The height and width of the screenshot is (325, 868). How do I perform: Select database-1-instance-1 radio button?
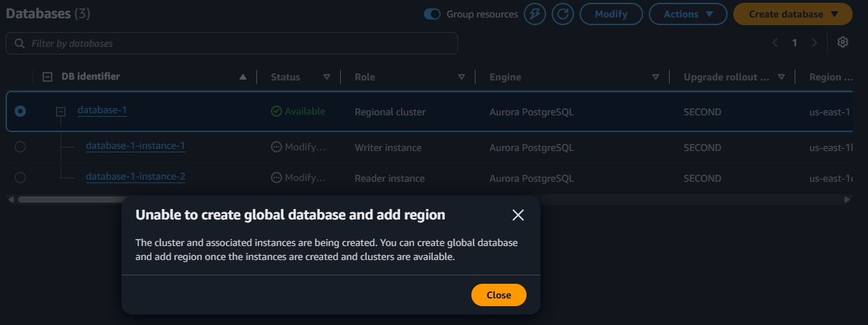click(20, 147)
